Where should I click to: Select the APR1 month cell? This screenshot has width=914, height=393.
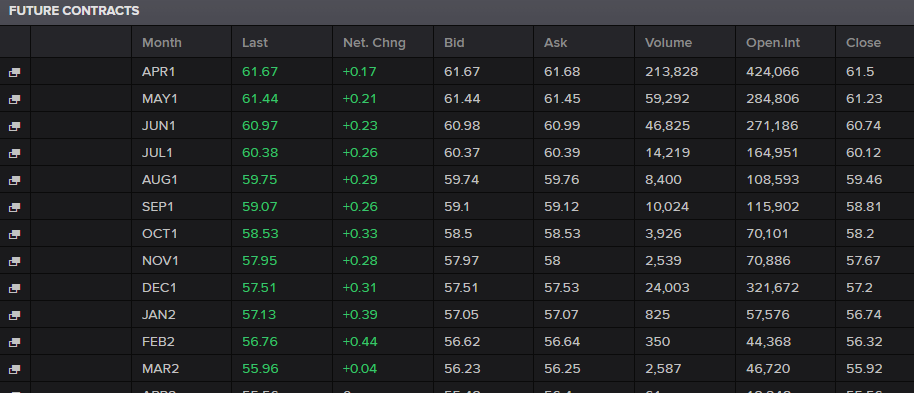(159, 72)
